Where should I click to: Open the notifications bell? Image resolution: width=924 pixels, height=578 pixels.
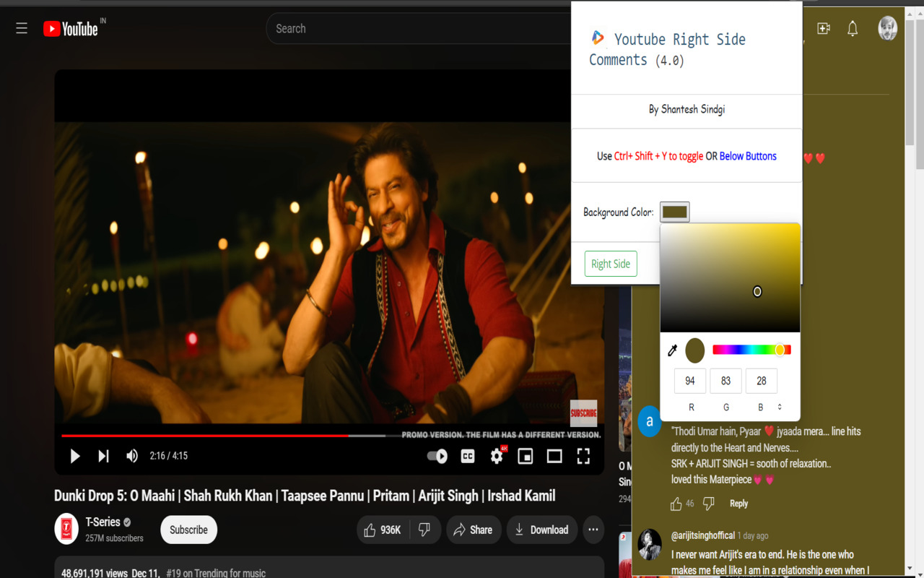click(853, 28)
